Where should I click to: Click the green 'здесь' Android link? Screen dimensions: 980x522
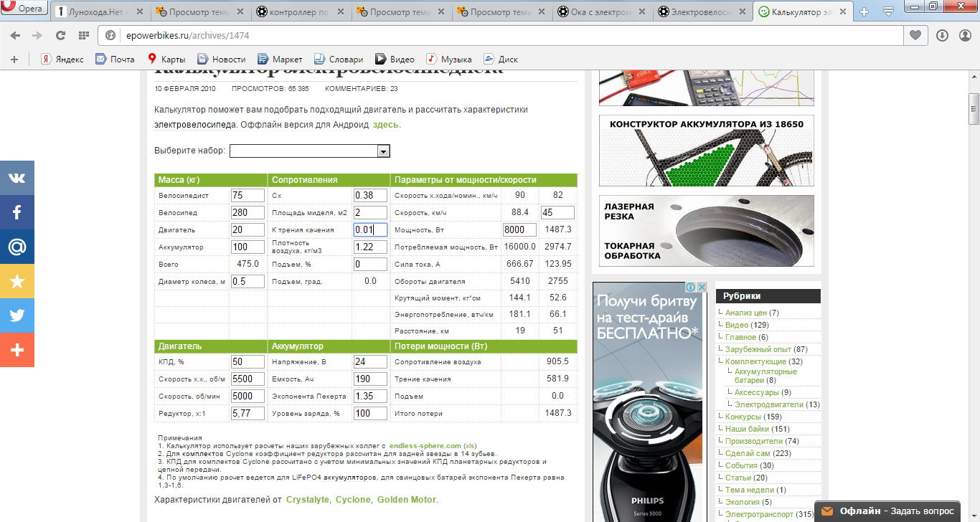pos(385,125)
